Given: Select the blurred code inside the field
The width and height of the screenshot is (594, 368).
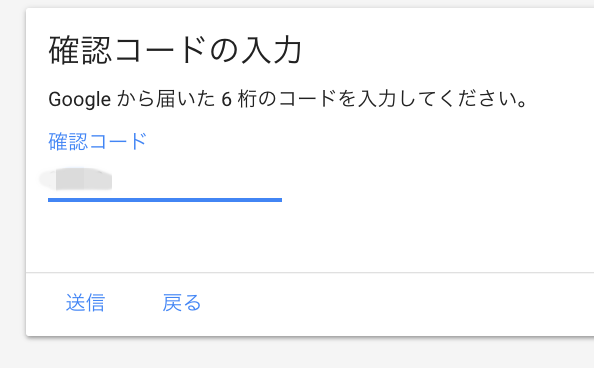Looking at the screenshot, I should [x=76, y=179].
